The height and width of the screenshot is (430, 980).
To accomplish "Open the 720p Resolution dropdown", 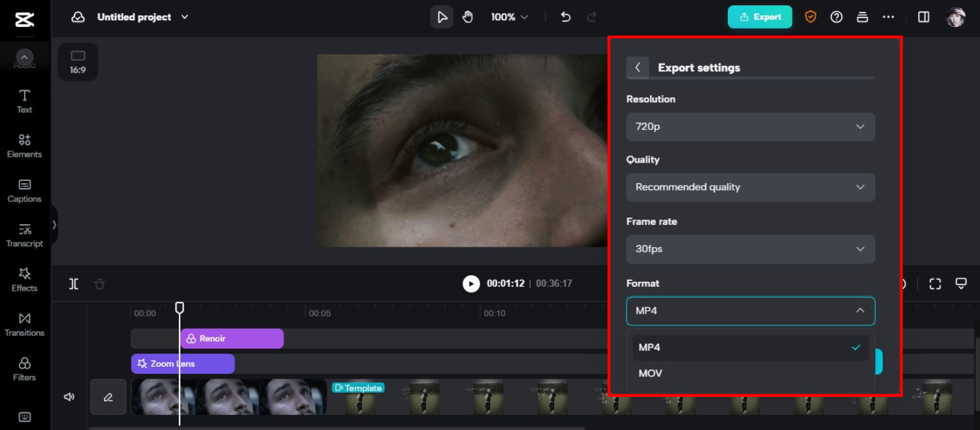I will click(751, 127).
